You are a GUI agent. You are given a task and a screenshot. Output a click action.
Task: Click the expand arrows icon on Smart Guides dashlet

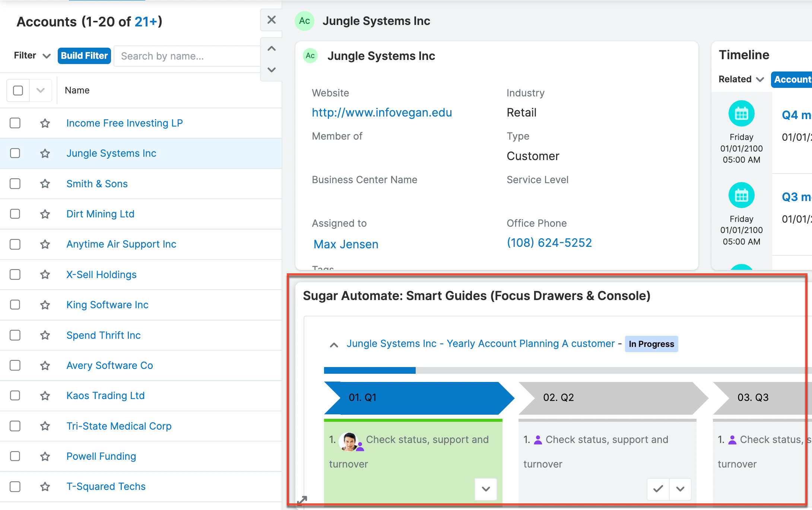[302, 500]
